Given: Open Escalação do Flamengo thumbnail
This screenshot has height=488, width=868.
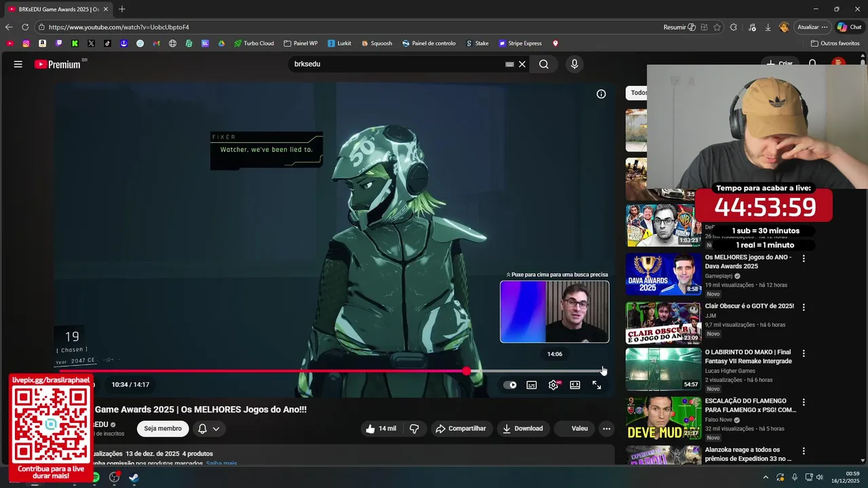Looking at the screenshot, I should coord(663,418).
